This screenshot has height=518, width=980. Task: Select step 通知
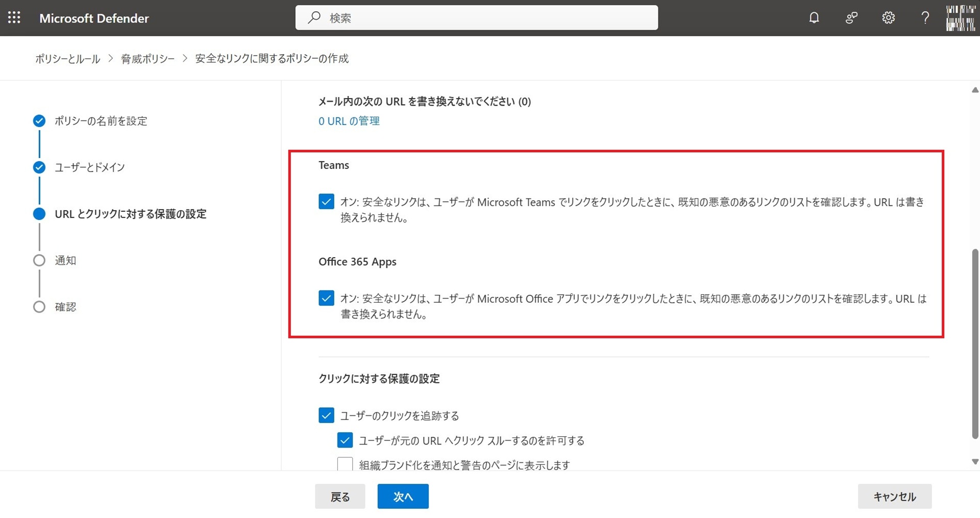pyautogui.click(x=65, y=260)
